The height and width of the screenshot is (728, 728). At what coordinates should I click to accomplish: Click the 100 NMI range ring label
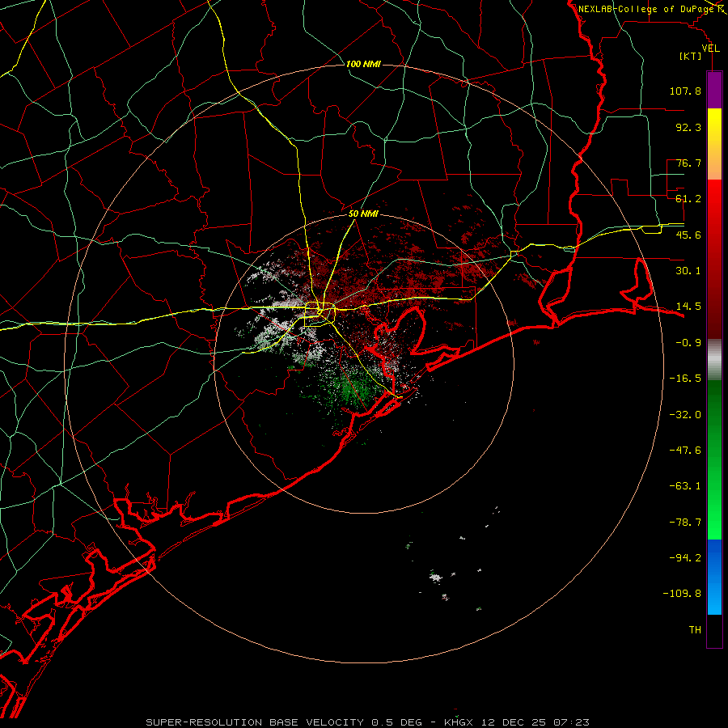[363, 64]
